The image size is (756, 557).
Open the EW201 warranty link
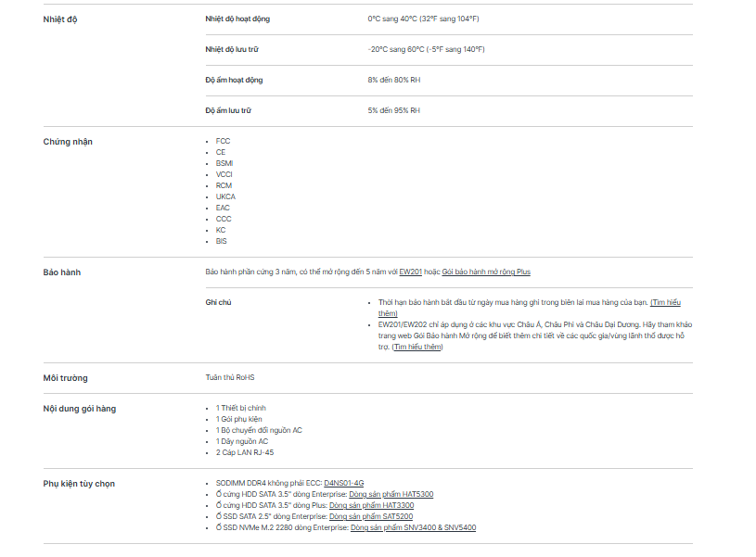pyautogui.click(x=410, y=272)
